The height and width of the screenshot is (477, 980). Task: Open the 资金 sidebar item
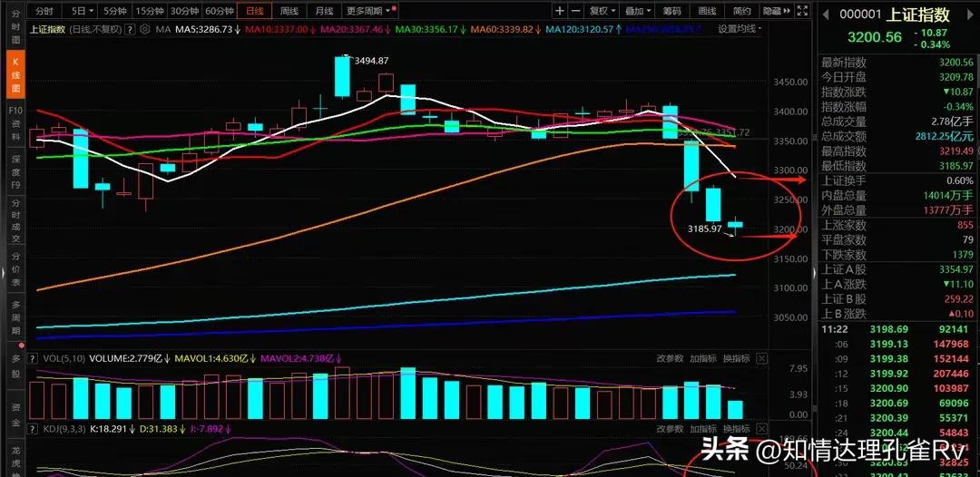click(x=15, y=415)
